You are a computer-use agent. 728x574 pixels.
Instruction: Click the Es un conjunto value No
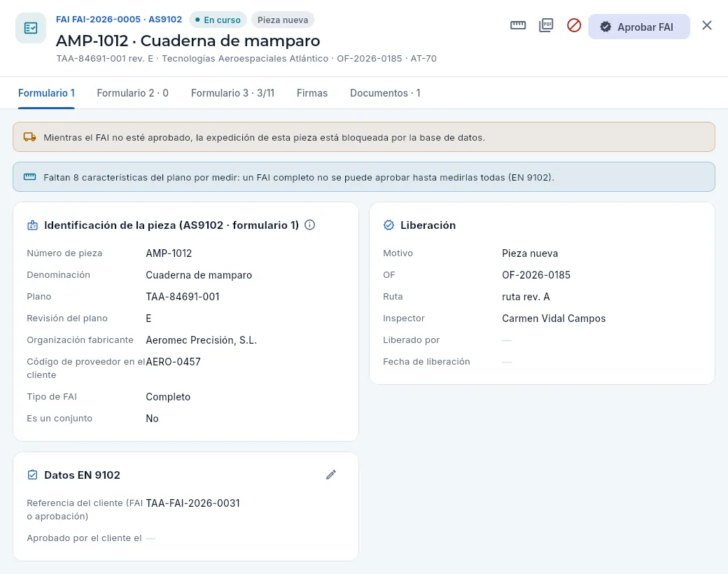click(x=152, y=419)
